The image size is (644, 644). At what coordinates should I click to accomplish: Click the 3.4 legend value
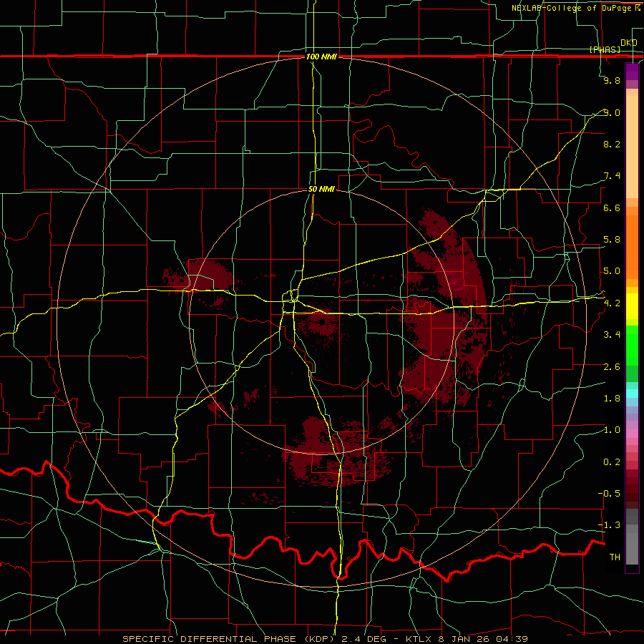point(612,335)
